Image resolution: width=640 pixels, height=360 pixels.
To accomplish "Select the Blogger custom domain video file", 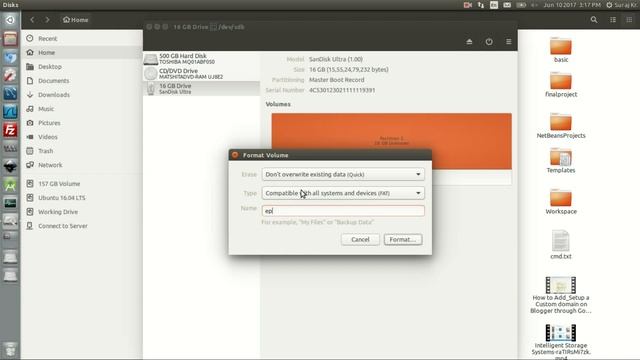I will (561, 295).
